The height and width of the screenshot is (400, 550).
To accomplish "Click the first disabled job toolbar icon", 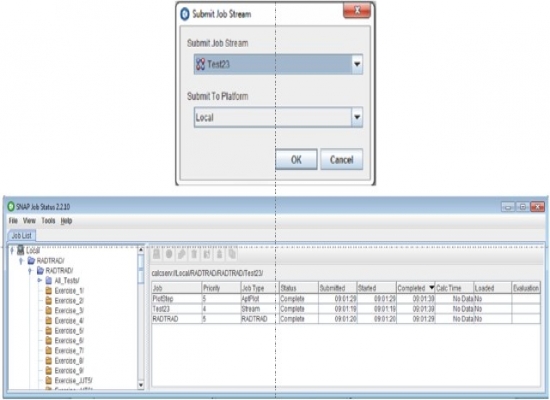I will (x=156, y=254).
